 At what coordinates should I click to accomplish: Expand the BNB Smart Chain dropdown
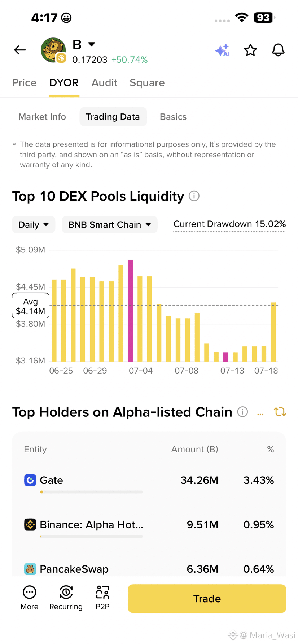(110, 225)
